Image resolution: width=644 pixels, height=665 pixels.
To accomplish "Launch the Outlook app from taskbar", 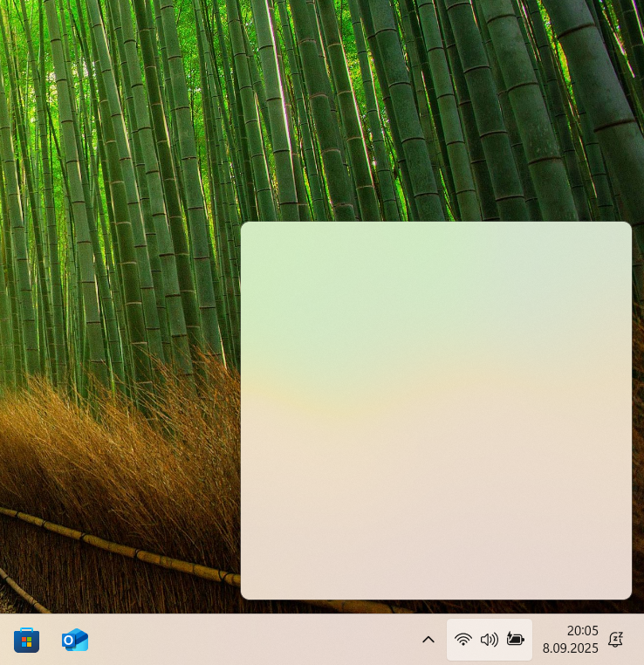I will (x=75, y=640).
